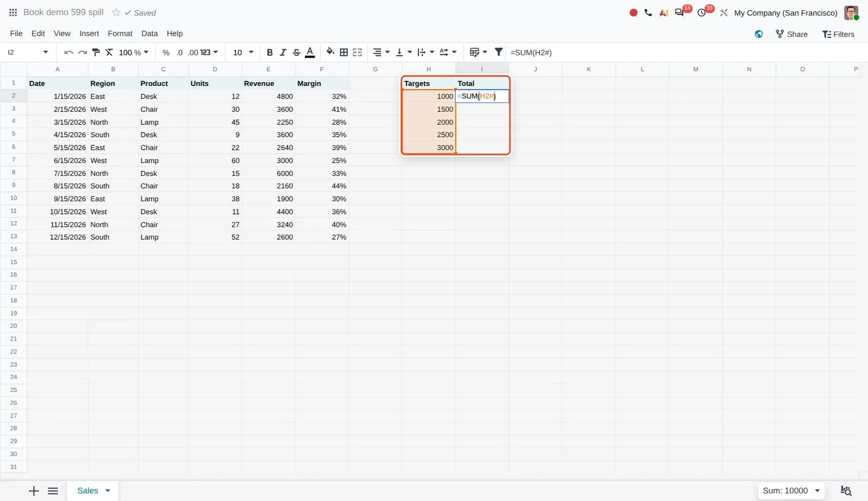Open table format dropdown
Viewport: 868px width, 501px height.
478,53
